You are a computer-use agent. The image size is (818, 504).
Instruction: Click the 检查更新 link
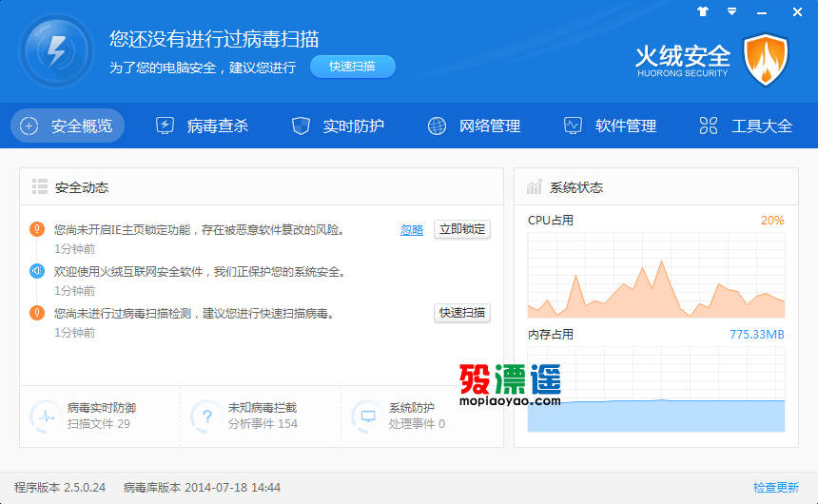[776, 487]
